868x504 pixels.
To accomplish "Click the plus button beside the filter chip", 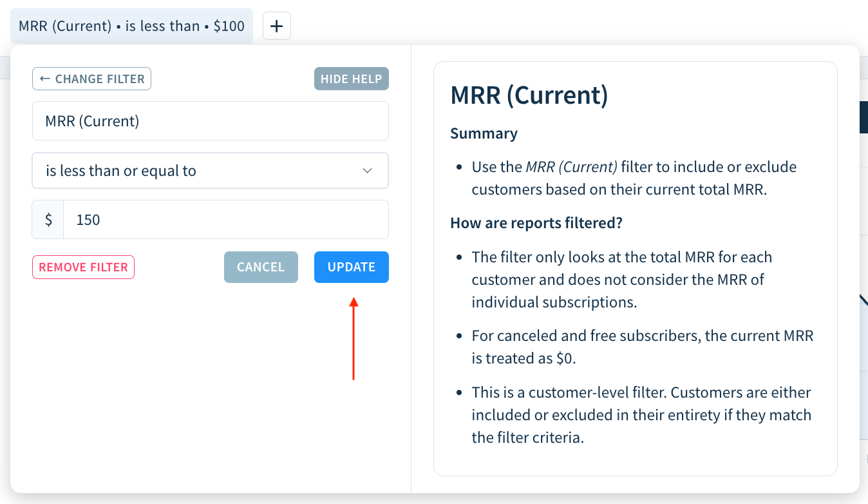I will click(x=277, y=26).
